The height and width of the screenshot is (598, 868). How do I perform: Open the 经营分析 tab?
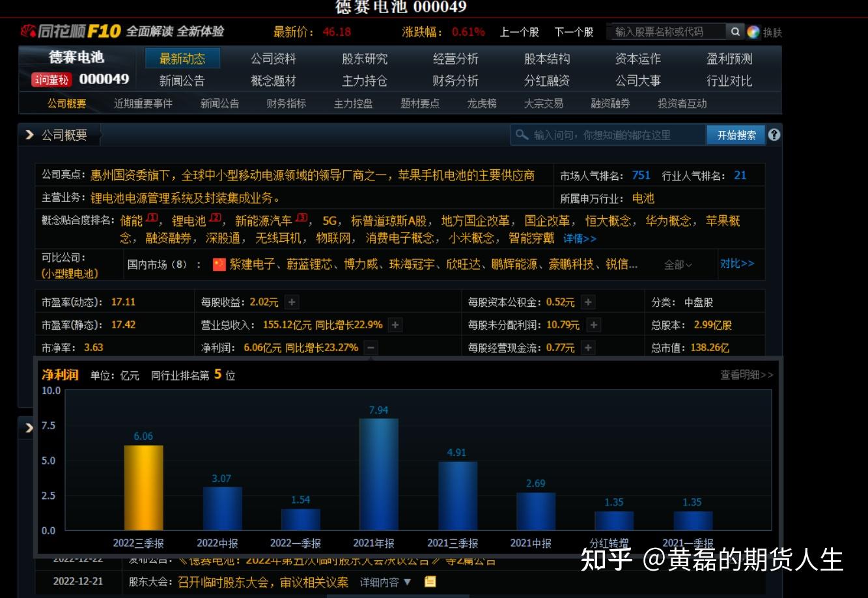pyautogui.click(x=456, y=59)
